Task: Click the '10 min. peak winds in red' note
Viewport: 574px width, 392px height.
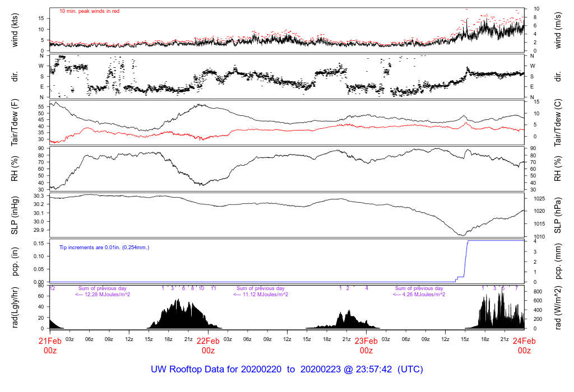Action: (89, 11)
